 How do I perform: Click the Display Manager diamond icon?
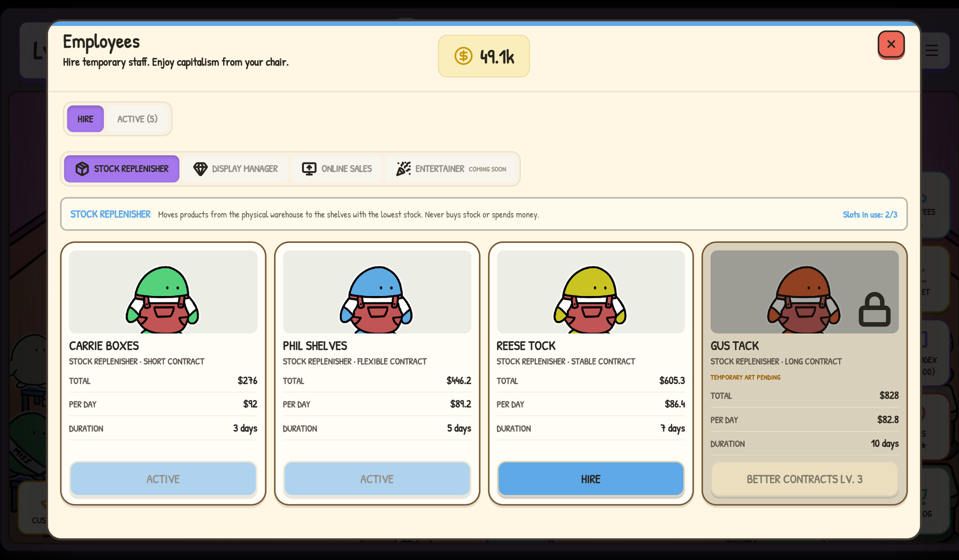click(x=200, y=169)
